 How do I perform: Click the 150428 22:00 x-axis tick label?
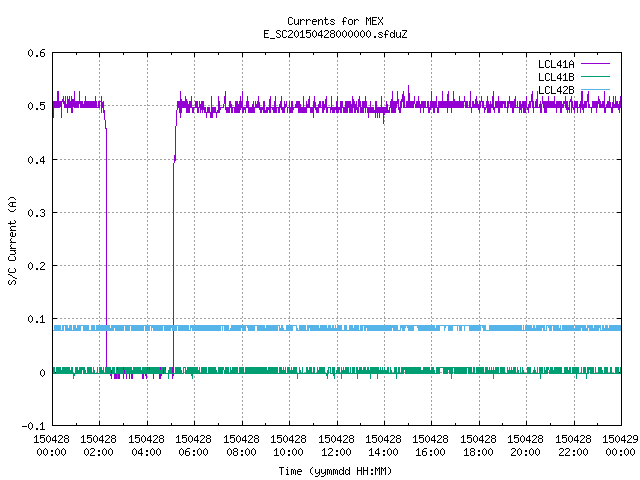[x=573, y=446]
